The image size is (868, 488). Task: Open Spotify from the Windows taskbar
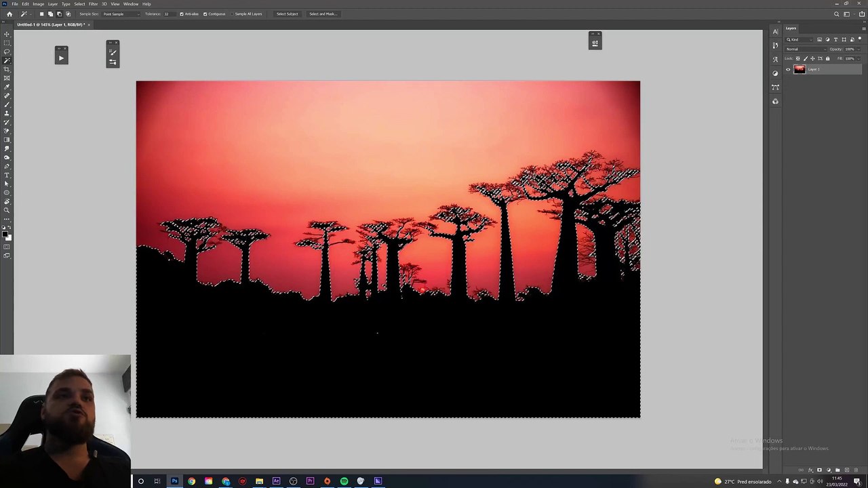click(344, 481)
